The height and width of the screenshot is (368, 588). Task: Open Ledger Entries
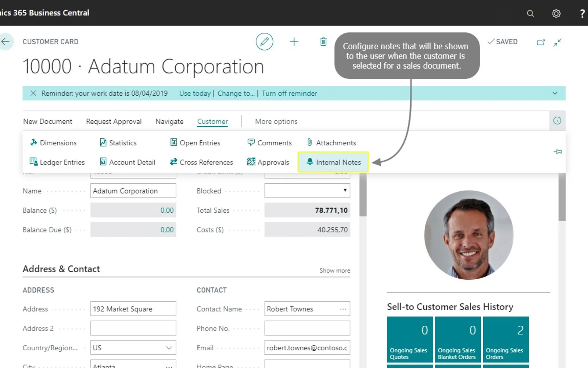point(57,162)
